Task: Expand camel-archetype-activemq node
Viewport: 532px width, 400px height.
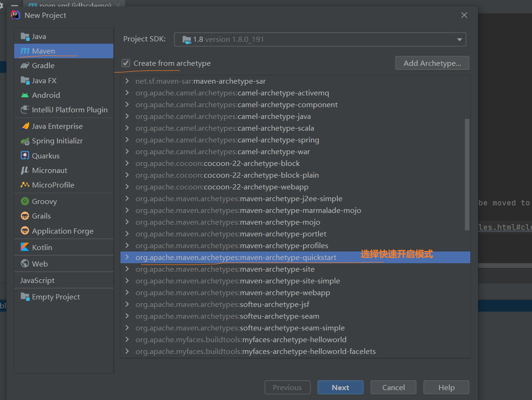Action: 127,93
